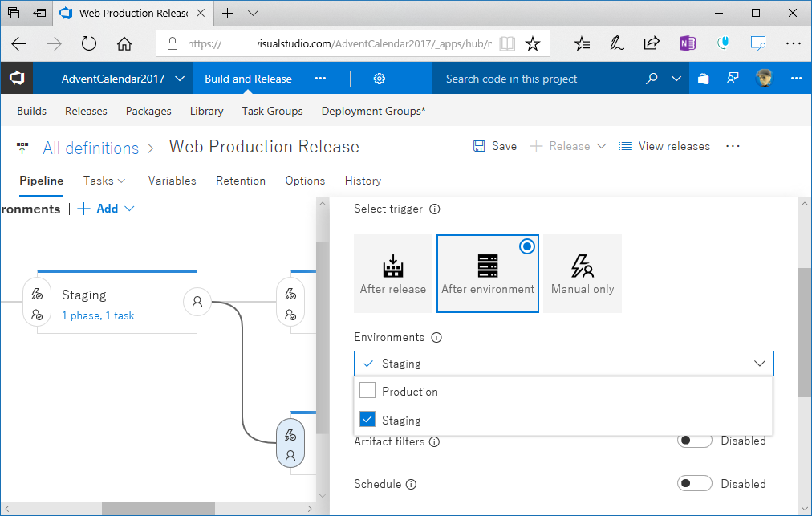This screenshot has width=812, height=516.
Task: Open the Build and Release menu
Action: click(248, 79)
